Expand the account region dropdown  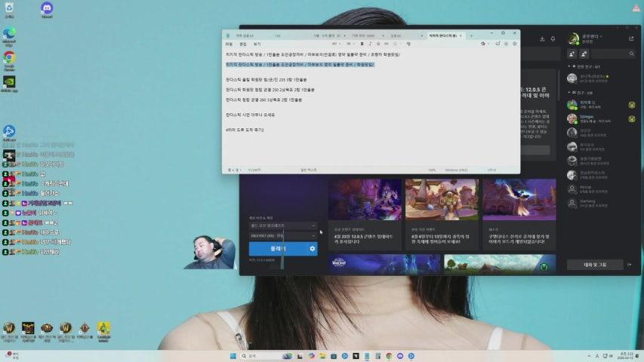[x=283, y=236]
